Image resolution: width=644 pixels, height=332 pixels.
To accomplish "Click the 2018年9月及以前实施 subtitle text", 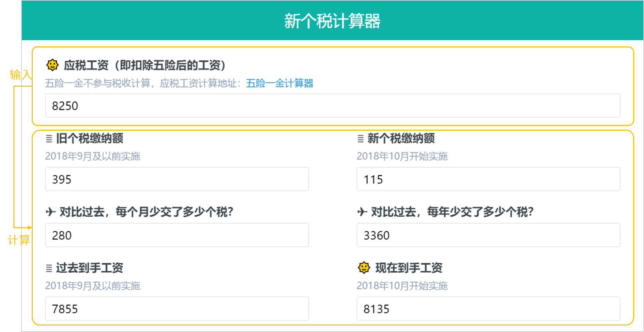I will click(x=93, y=156).
